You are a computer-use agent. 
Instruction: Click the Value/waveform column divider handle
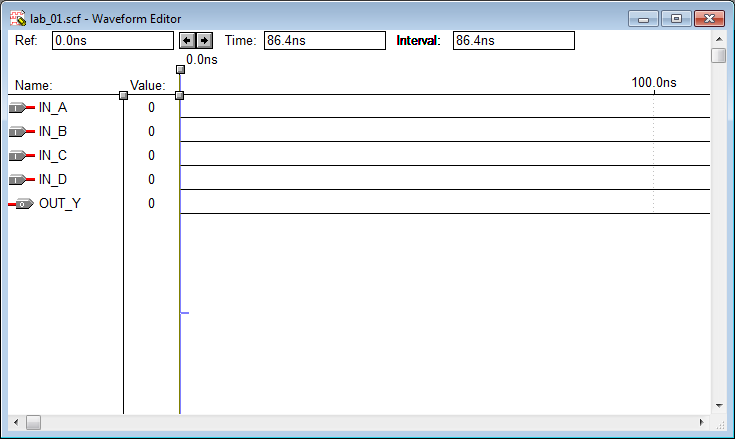[180, 96]
